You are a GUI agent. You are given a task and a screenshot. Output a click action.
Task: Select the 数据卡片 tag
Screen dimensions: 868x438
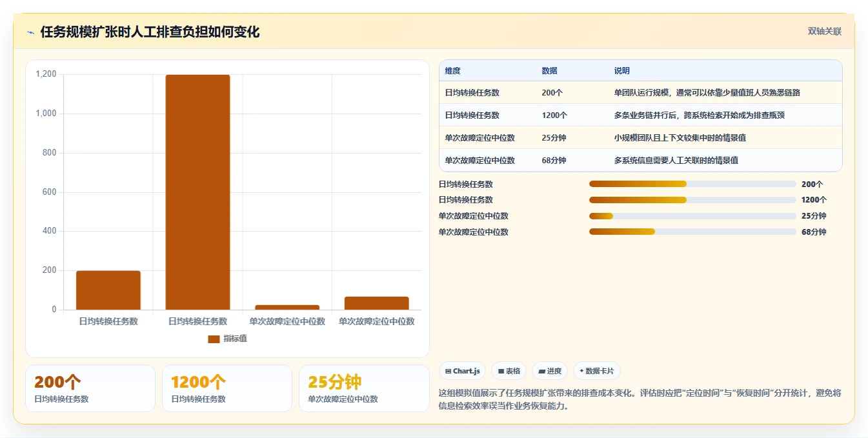coord(597,371)
